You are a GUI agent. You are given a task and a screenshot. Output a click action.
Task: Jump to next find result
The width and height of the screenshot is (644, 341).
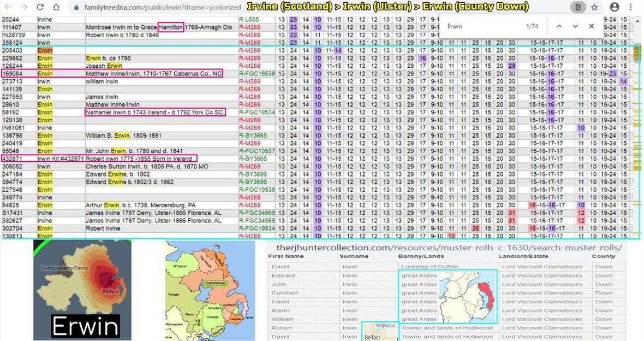pyautogui.click(x=575, y=26)
